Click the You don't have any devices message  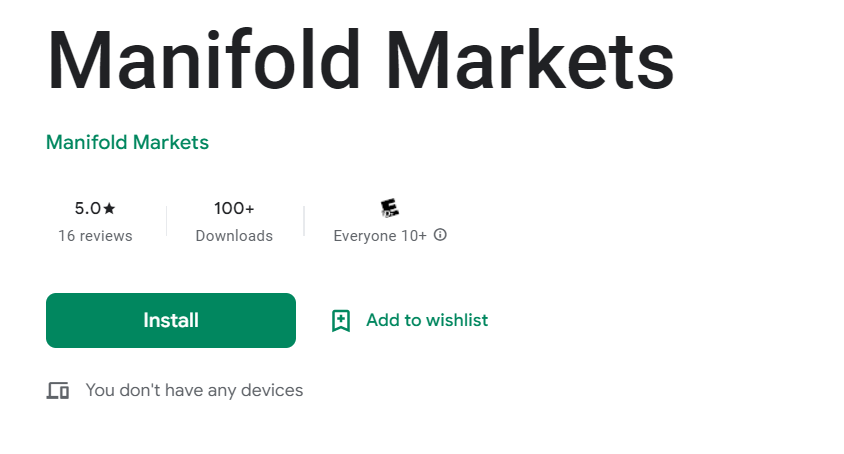pyautogui.click(x=194, y=390)
